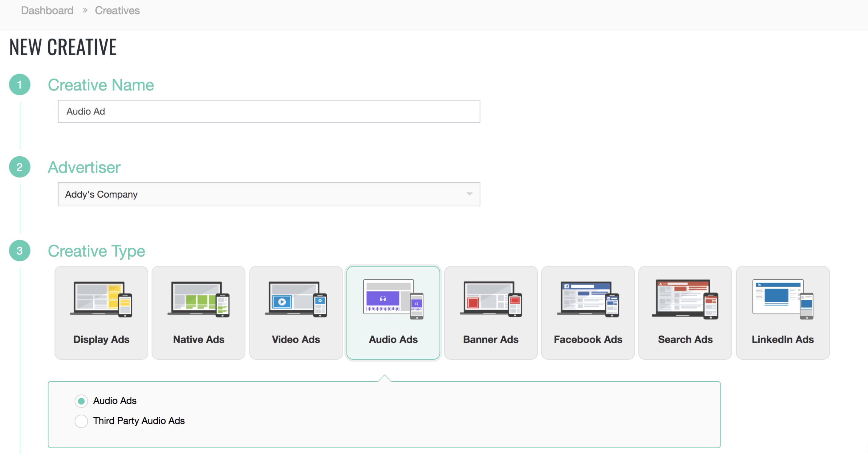This screenshot has width=868, height=454.
Task: Select the Audio Ads radio button
Action: pyautogui.click(x=81, y=401)
